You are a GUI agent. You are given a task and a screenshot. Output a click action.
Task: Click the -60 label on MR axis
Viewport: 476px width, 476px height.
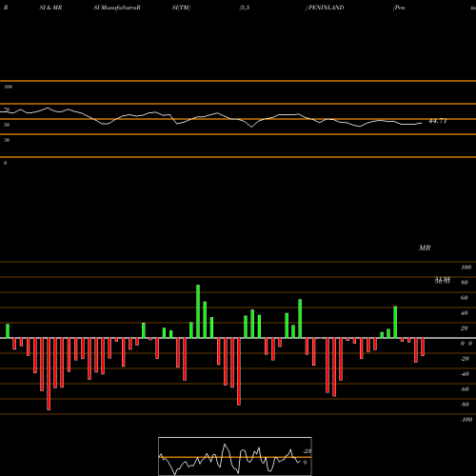click(x=465, y=389)
